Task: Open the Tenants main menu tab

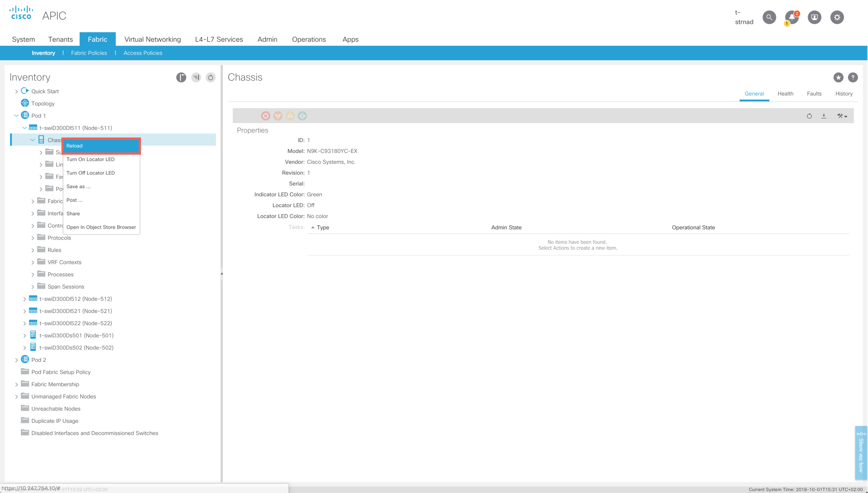Action: [61, 39]
